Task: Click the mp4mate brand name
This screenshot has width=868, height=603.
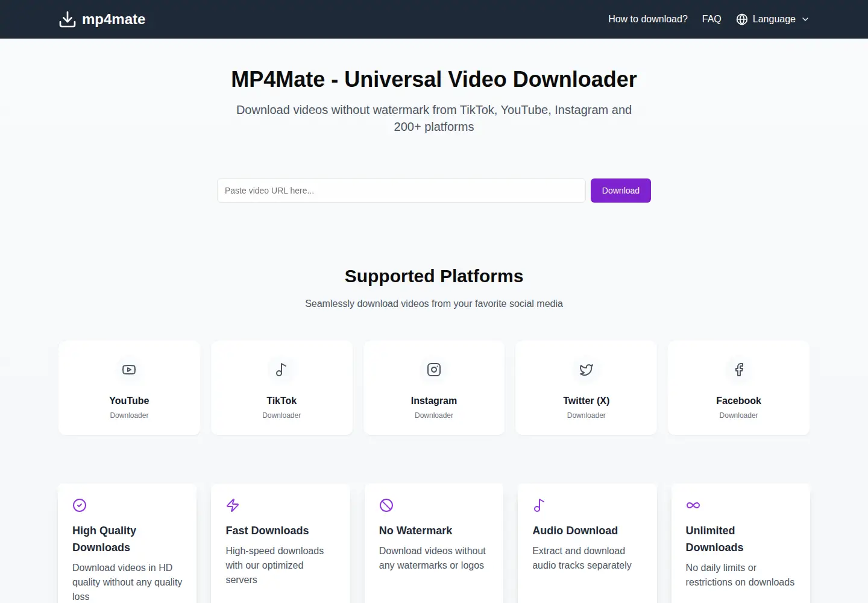Action: click(x=113, y=19)
